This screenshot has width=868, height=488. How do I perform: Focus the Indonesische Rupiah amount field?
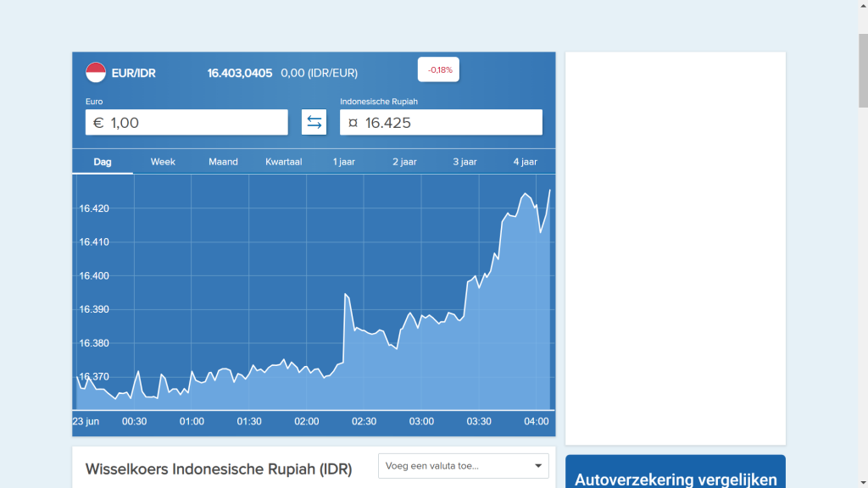[x=441, y=122]
